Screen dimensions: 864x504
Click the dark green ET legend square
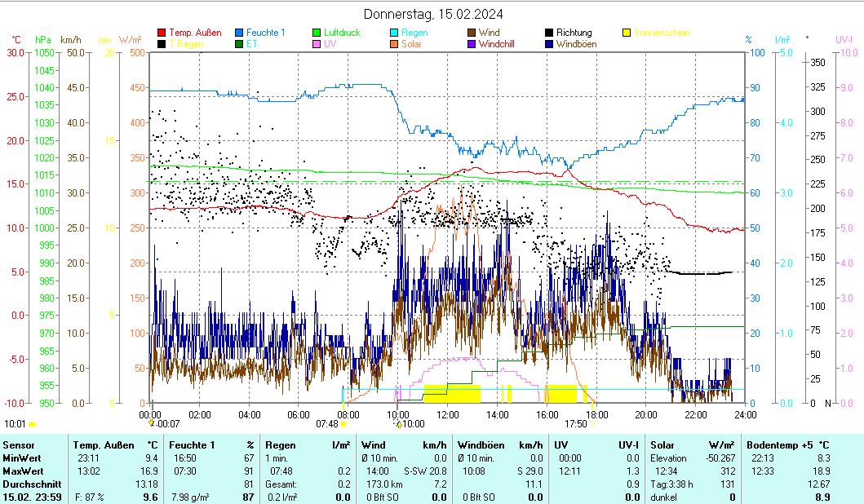point(240,44)
